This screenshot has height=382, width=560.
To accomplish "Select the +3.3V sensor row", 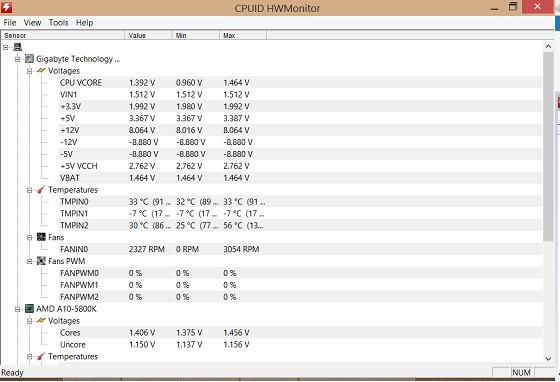I will 300,106.
